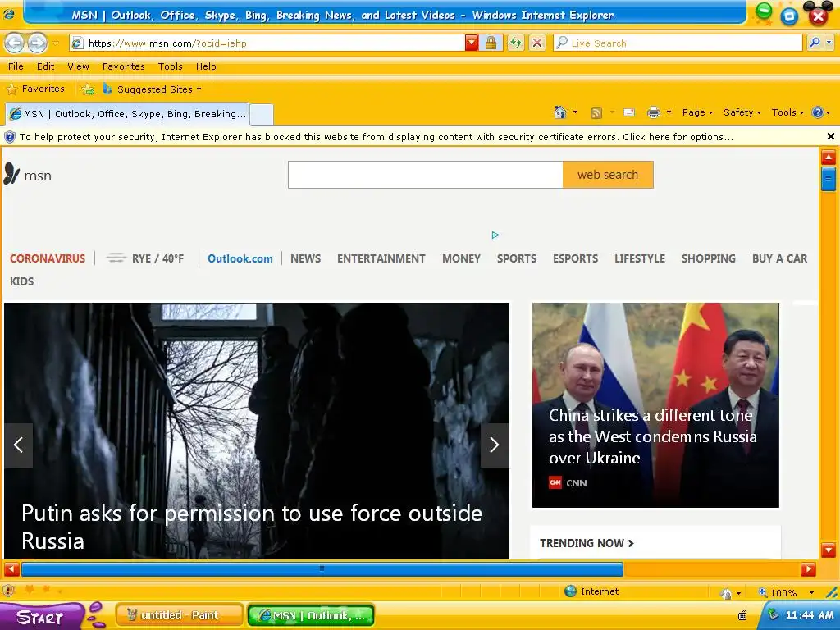840x630 pixels.
Task: Open the Tools menu in menu bar
Action: point(171,66)
